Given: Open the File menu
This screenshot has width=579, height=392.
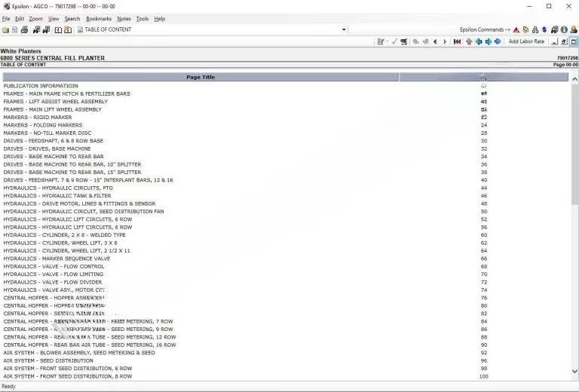Looking at the screenshot, I should 6,18.
